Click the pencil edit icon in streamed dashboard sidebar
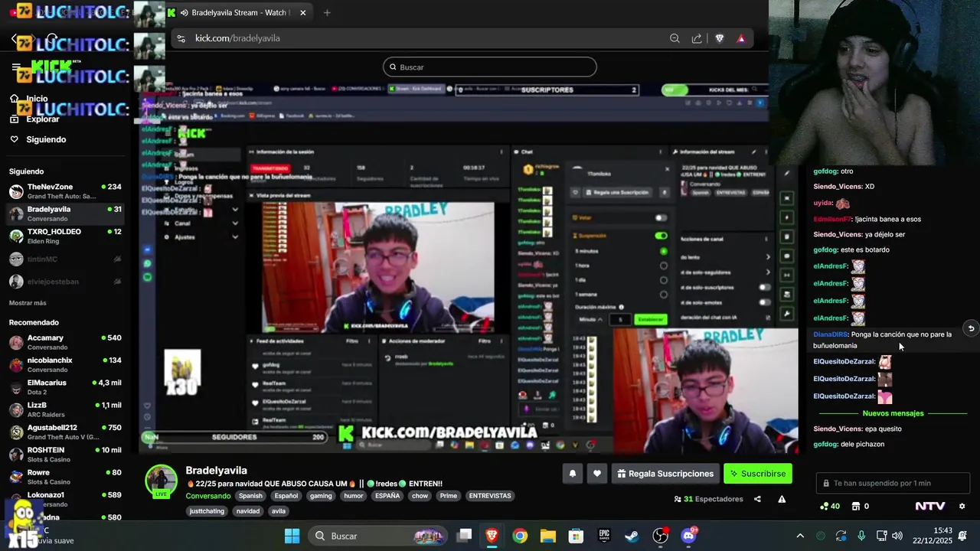Image resolution: width=980 pixels, height=551 pixels. pos(786,173)
